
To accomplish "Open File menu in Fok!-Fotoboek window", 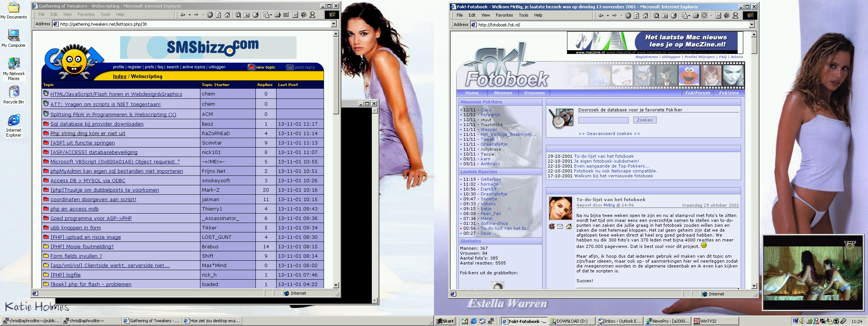I will point(460,15).
